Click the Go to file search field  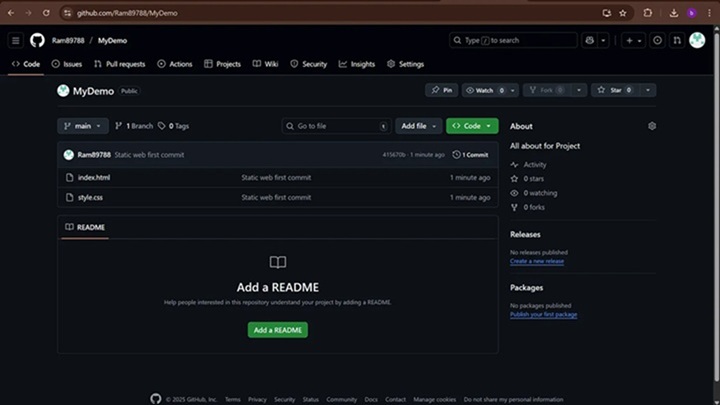tap(335, 126)
